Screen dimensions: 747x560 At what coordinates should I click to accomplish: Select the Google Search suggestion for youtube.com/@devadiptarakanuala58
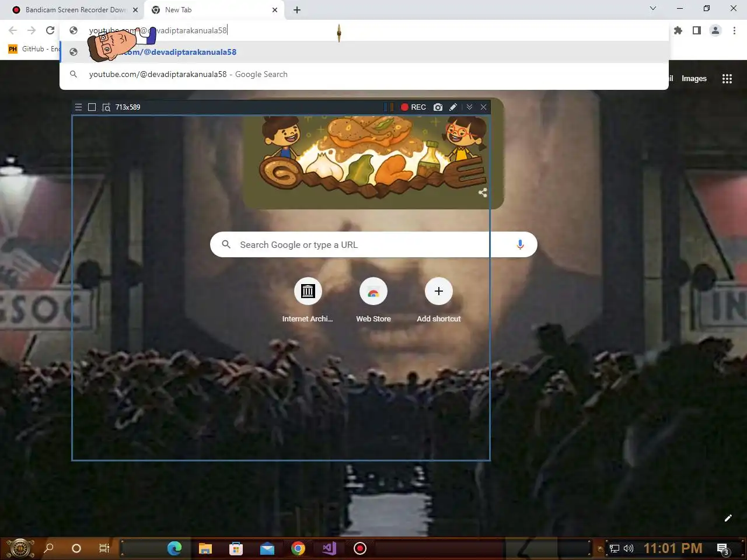(364, 74)
